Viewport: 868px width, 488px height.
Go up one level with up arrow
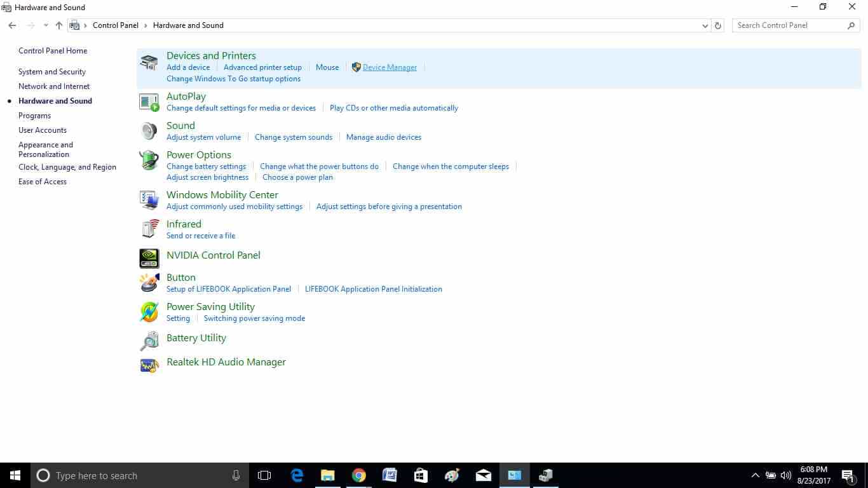click(59, 25)
